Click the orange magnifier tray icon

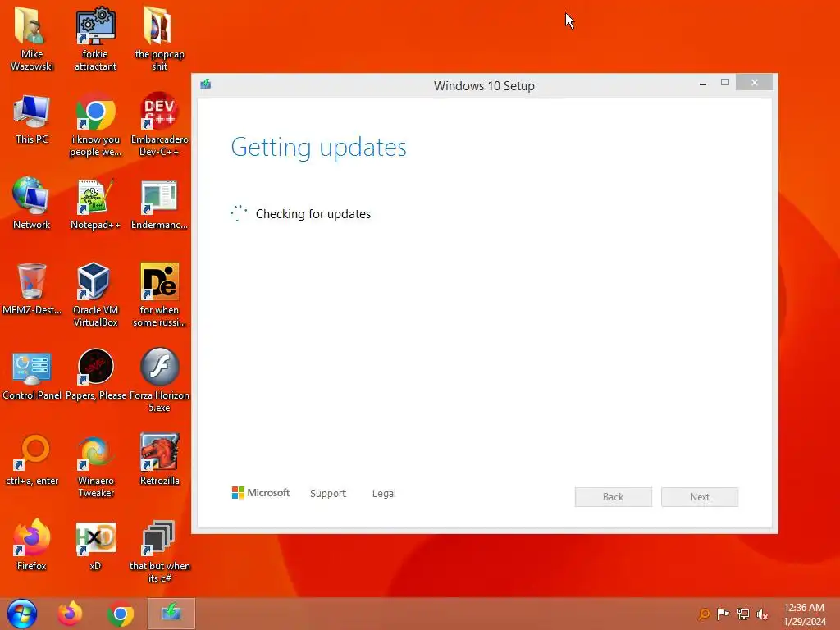(704, 614)
